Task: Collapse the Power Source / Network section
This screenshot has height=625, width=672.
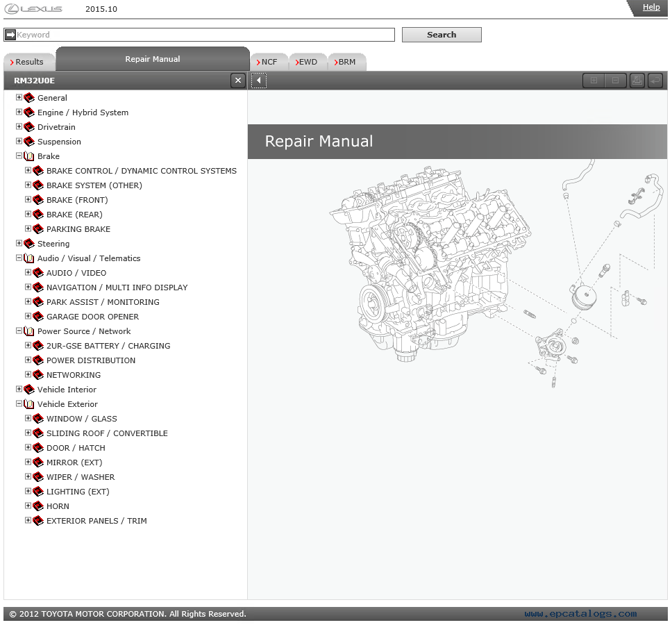Action: tap(19, 331)
